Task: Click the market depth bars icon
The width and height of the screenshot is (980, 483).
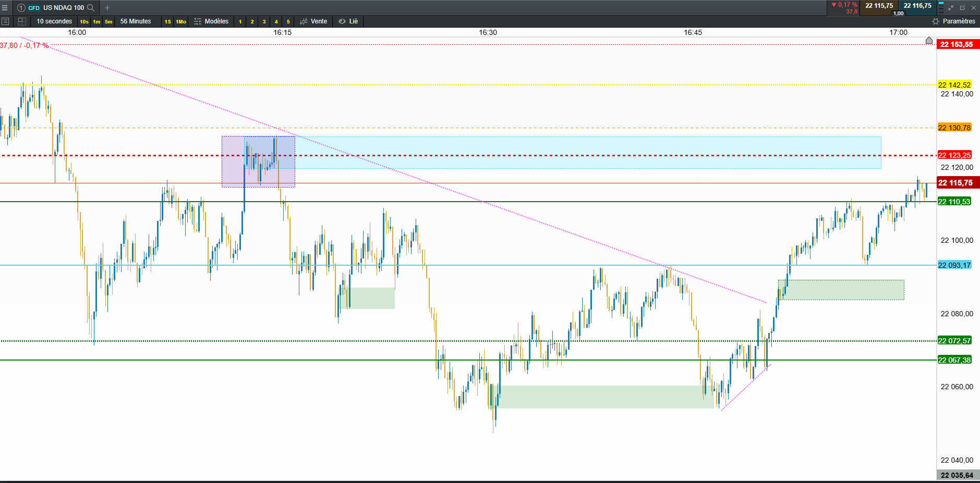Action: [x=941, y=7]
